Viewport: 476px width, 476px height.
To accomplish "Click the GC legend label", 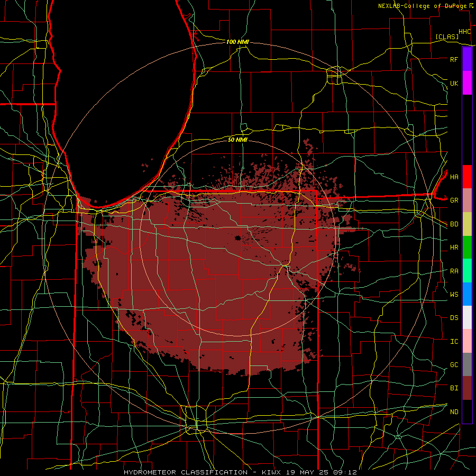I will click(x=454, y=364).
